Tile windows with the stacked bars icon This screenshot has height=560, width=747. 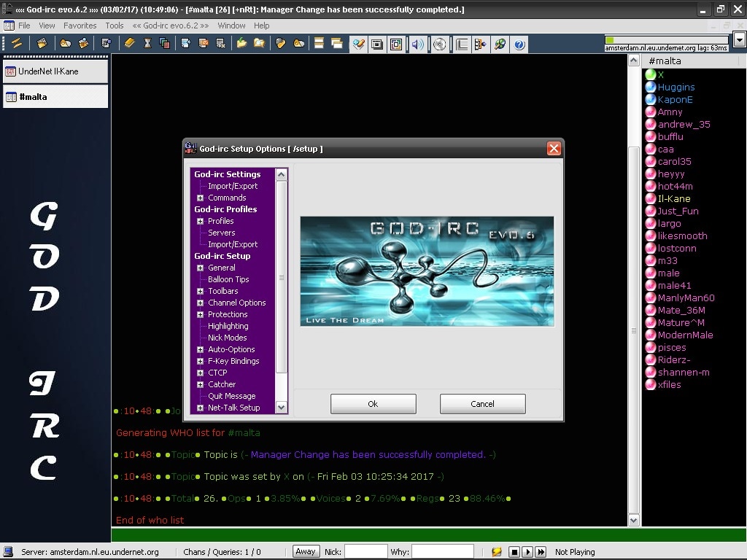point(320,44)
